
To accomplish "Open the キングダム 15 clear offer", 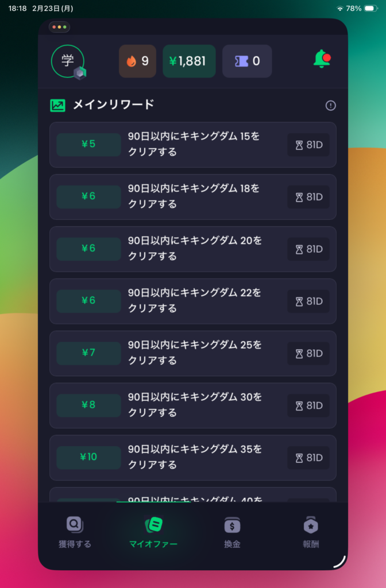I will coord(194,145).
